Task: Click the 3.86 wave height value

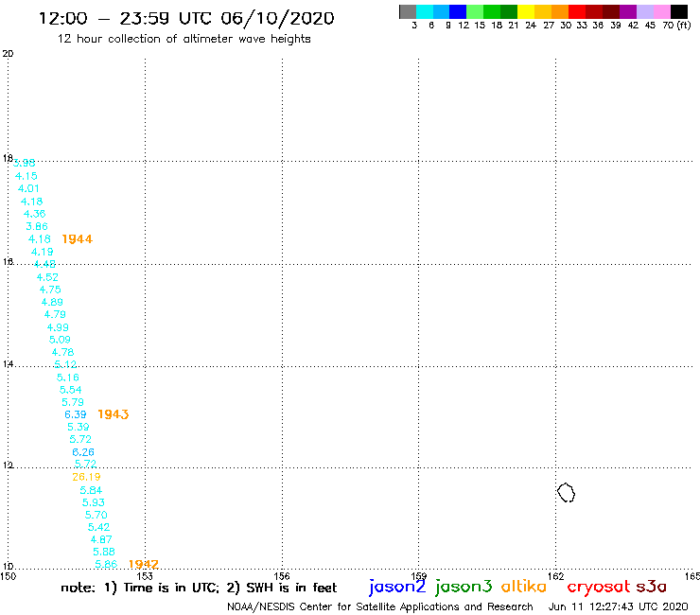Action: 37,226
